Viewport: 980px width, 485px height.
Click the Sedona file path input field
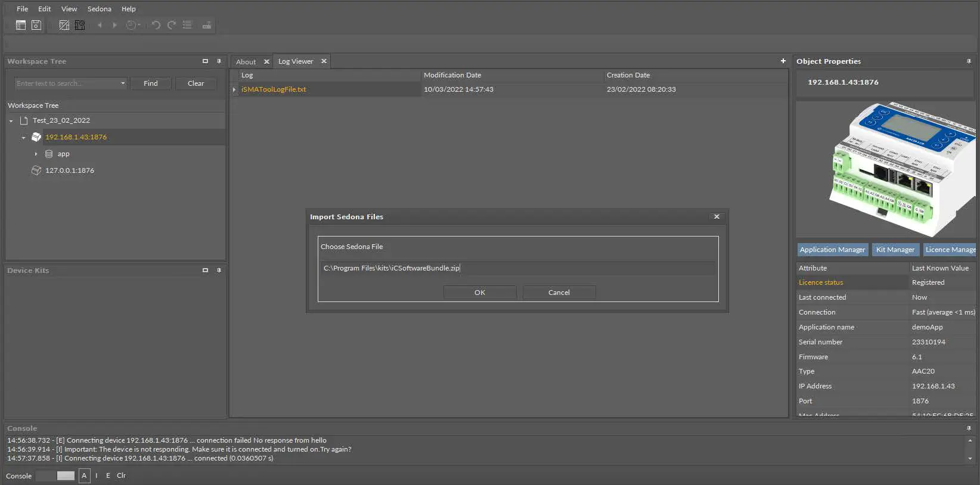[x=517, y=268]
